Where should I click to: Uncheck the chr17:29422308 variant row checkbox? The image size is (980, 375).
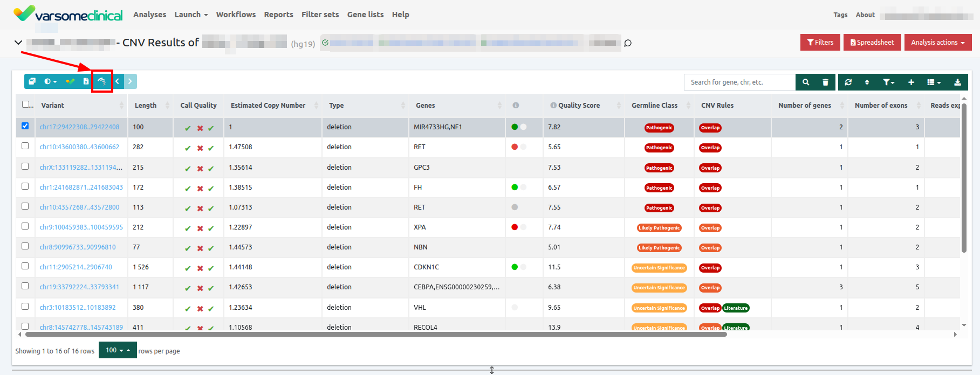[25, 126]
